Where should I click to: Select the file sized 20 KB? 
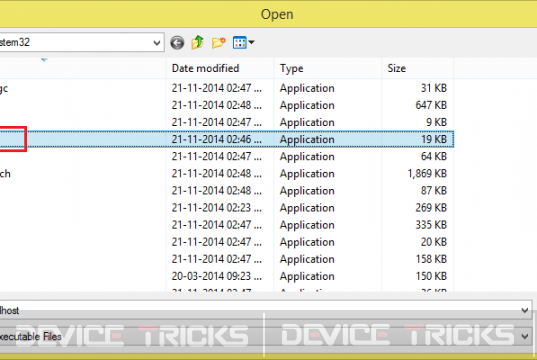pos(227,242)
